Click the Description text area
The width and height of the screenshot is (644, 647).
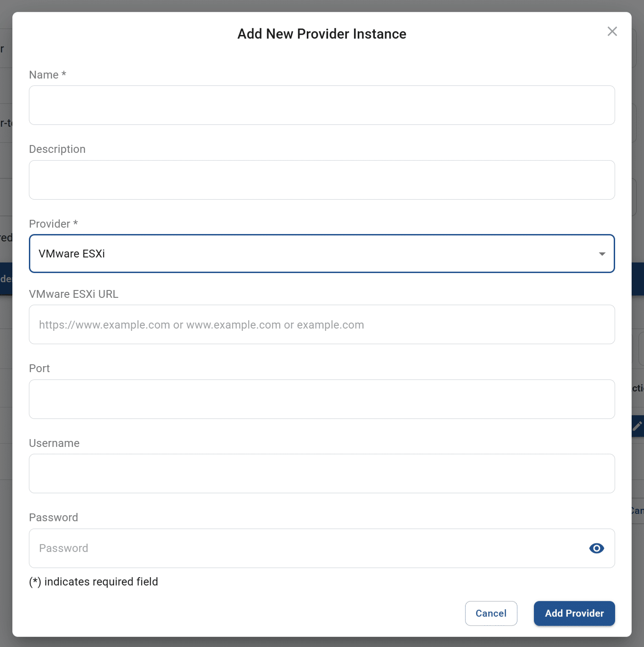point(322,179)
